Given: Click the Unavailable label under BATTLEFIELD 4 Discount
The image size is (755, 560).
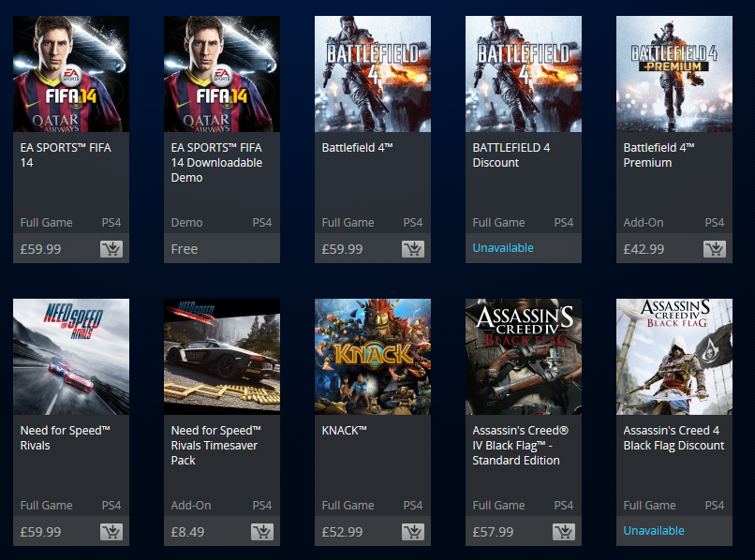Looking at the screenshot, I should [x=503, y=248].
